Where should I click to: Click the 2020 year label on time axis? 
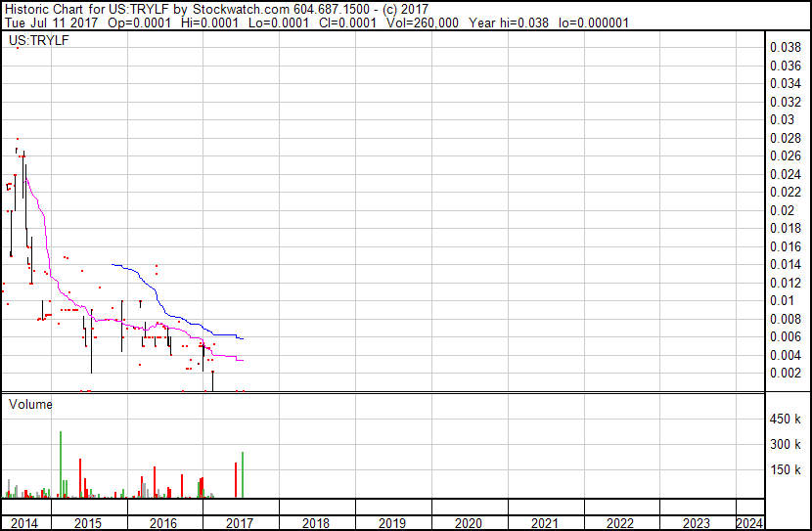(x=469, y=523)
